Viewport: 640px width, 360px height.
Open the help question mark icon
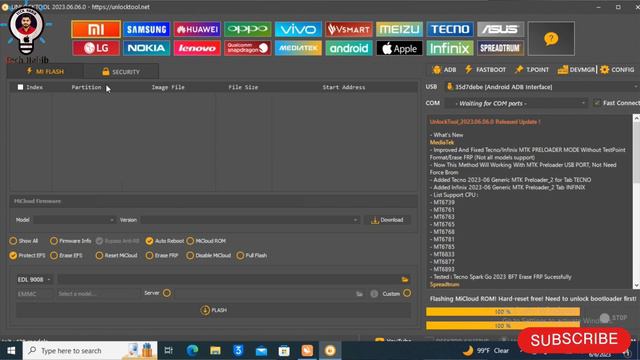point(551,39)
